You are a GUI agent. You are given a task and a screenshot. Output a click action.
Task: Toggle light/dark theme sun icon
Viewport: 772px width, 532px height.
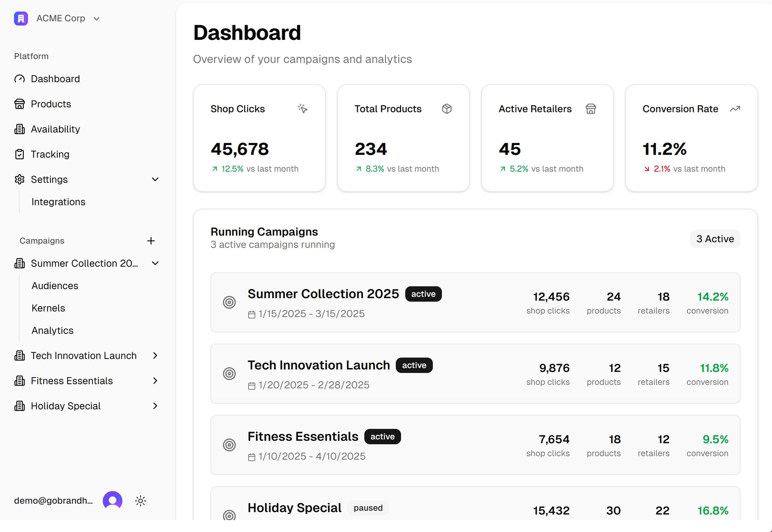[x=141, y=501]
